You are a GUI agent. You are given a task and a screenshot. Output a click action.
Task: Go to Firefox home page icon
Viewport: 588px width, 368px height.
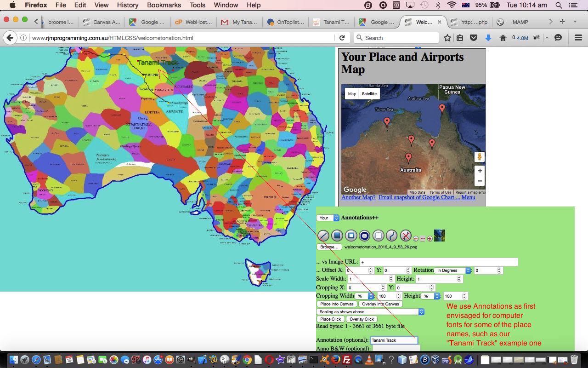click(503, 38)
